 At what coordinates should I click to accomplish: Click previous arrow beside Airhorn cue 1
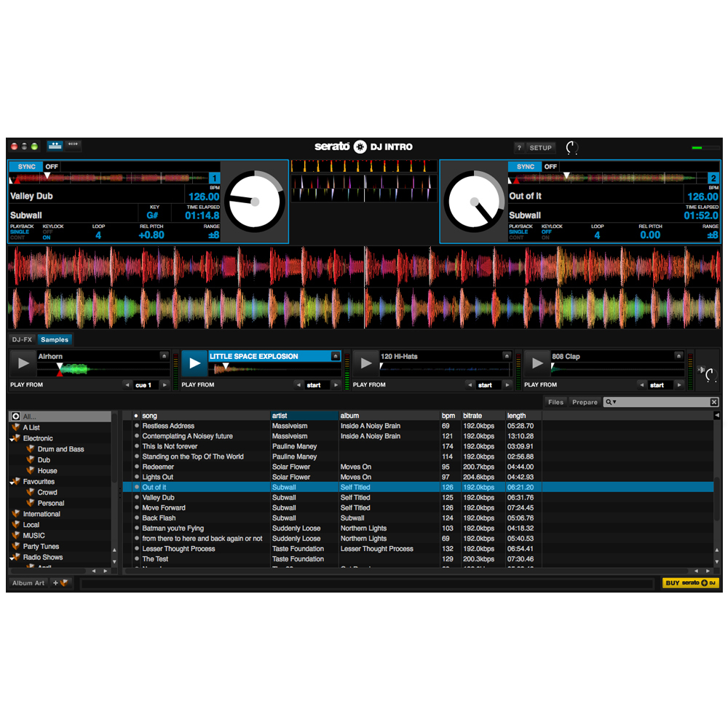[127, 385]
